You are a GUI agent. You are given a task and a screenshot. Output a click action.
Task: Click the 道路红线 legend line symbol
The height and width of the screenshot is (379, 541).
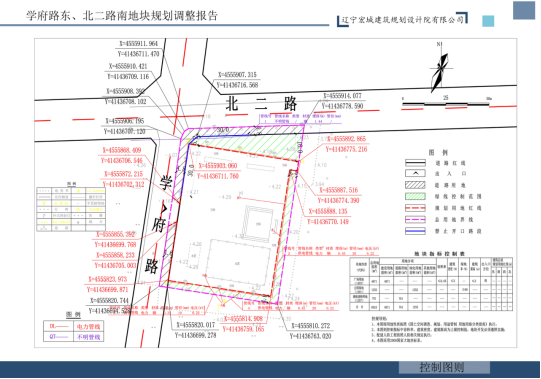(x=415, y=163)
